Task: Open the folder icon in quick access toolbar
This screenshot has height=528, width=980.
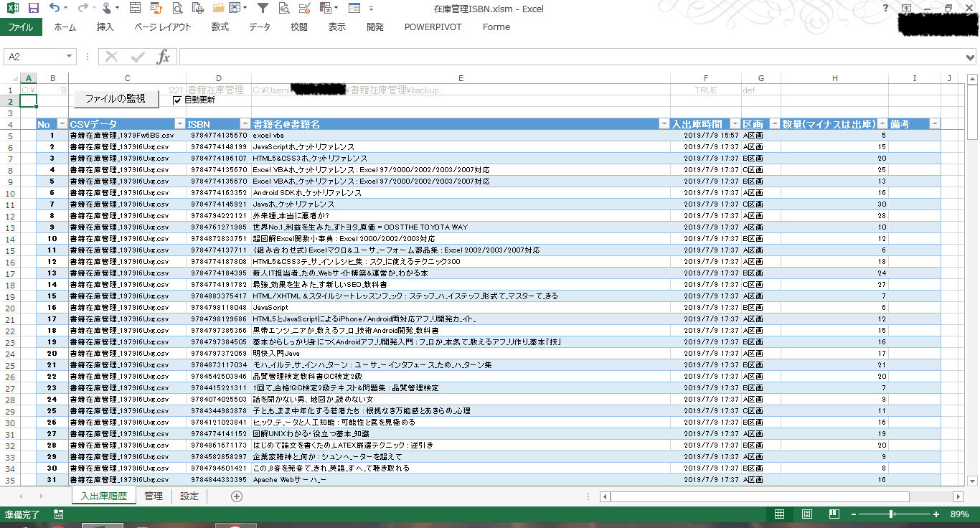Action: 235,9
